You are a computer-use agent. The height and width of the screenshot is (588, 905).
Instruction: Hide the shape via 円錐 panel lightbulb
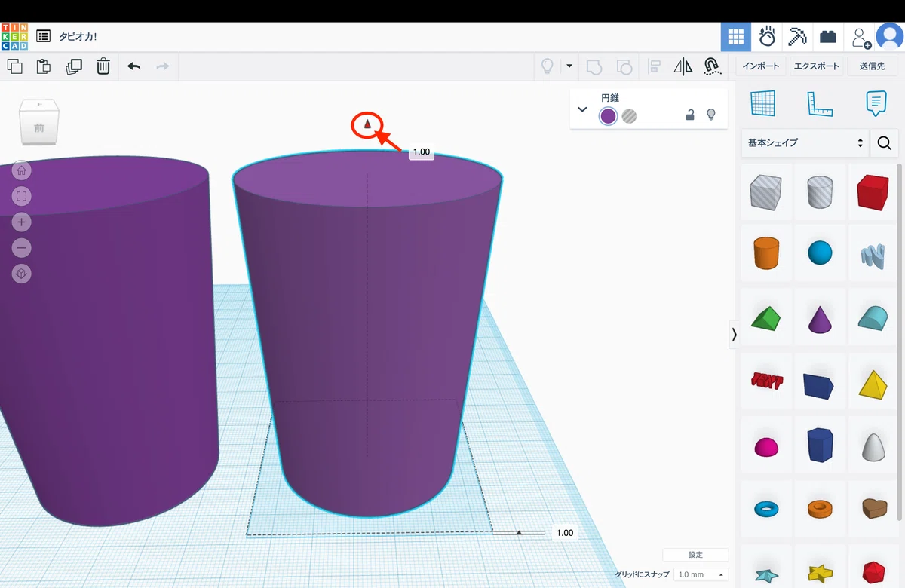(x=710, y=115)
